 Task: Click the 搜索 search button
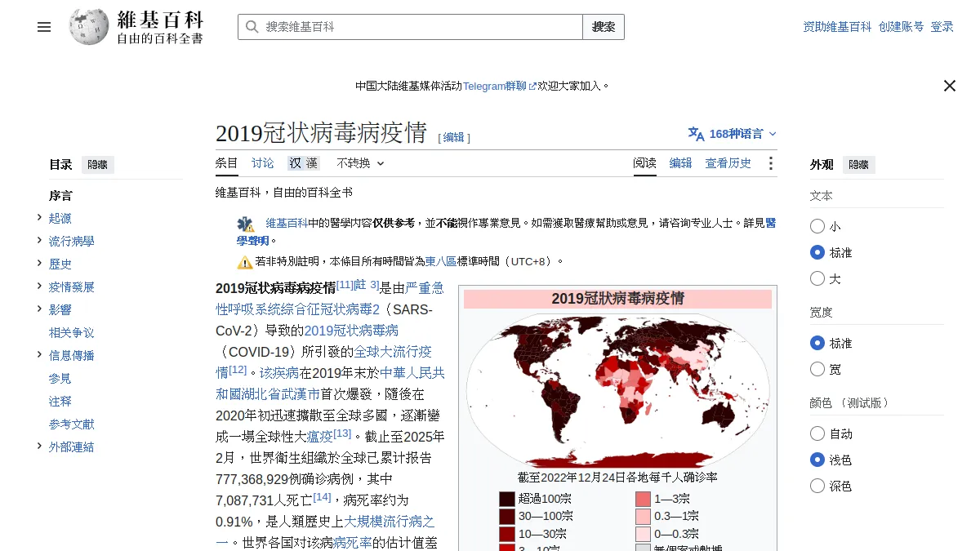pyautogui.click(x=604, y=27)
